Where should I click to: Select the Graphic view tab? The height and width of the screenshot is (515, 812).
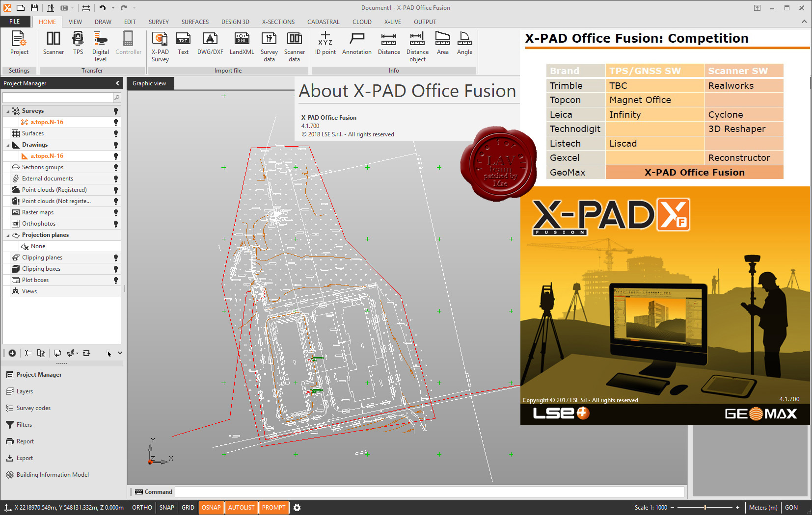150,83
